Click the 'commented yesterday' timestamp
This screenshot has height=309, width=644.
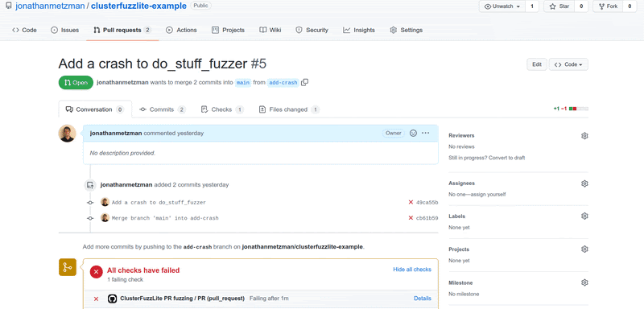tap(174, 133)
